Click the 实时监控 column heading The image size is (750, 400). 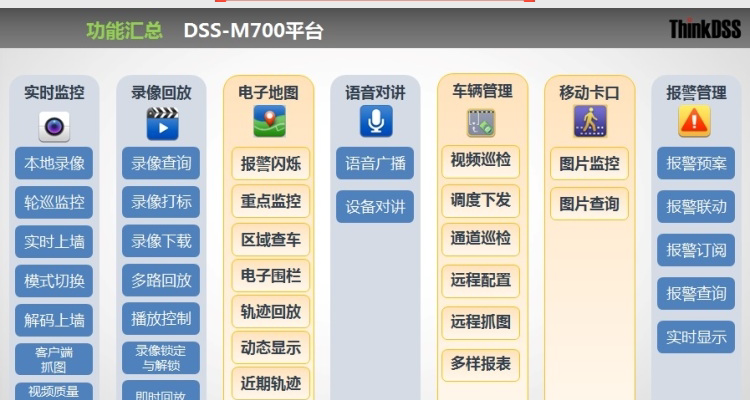point(54,92)
